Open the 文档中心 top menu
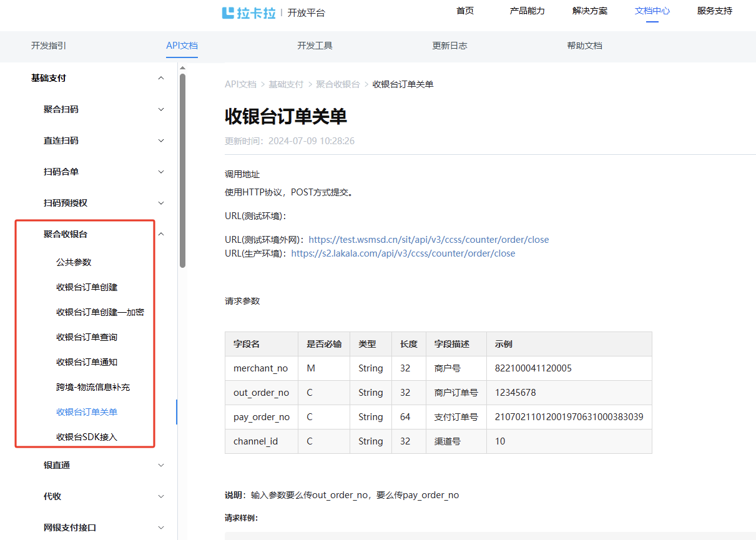The width and height of the screenshot is (756, 540). point(652,11)
